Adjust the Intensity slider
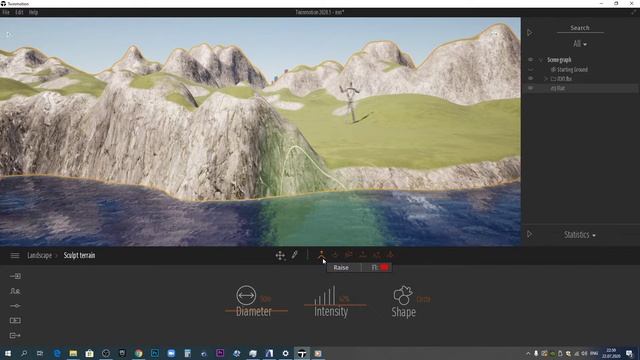Image resolution: width=640 pixels, height=360 pixels. (x=335, y=305)
